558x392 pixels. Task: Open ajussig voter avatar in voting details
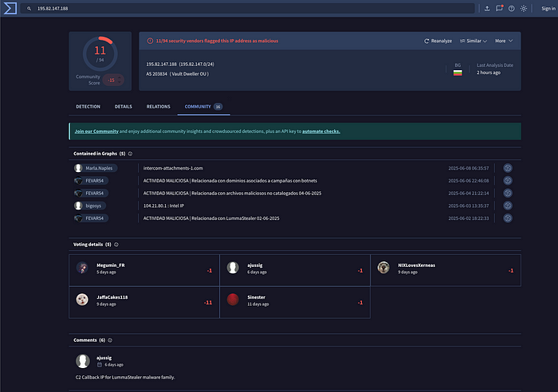(x=233, y=268)
